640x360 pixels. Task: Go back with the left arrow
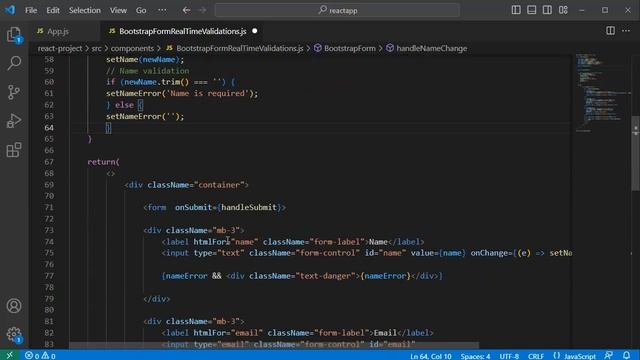[186, 10]
